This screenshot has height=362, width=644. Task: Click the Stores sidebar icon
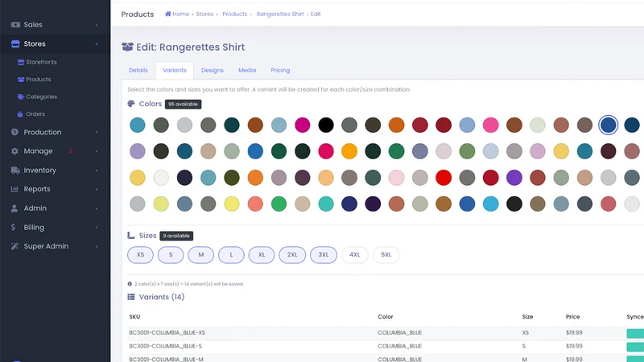15,44
